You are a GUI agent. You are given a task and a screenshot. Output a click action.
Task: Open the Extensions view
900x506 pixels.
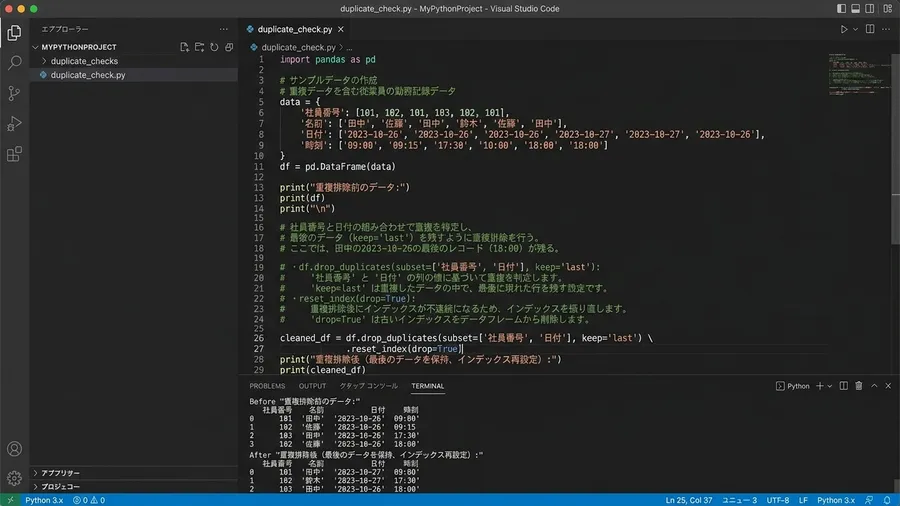14,154
